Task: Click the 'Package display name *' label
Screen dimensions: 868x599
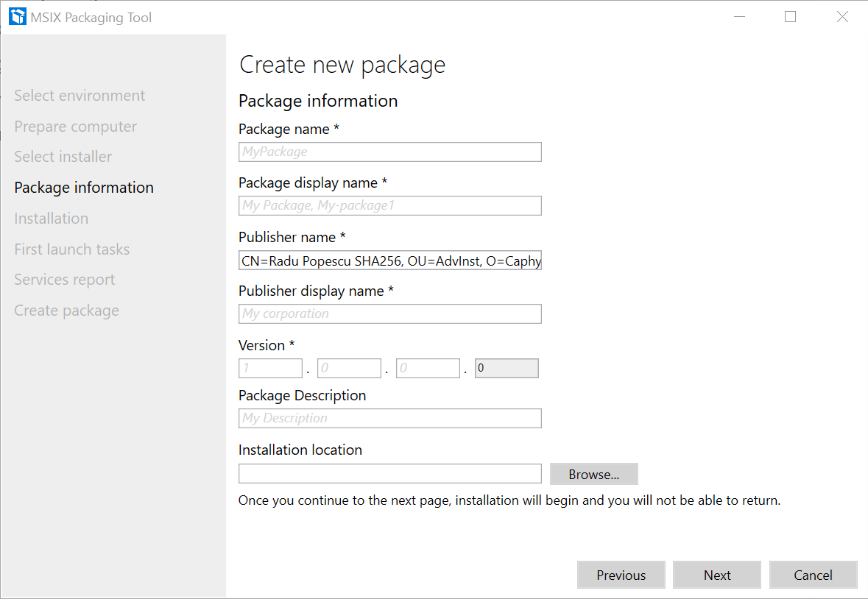Action: click(313, 183)
